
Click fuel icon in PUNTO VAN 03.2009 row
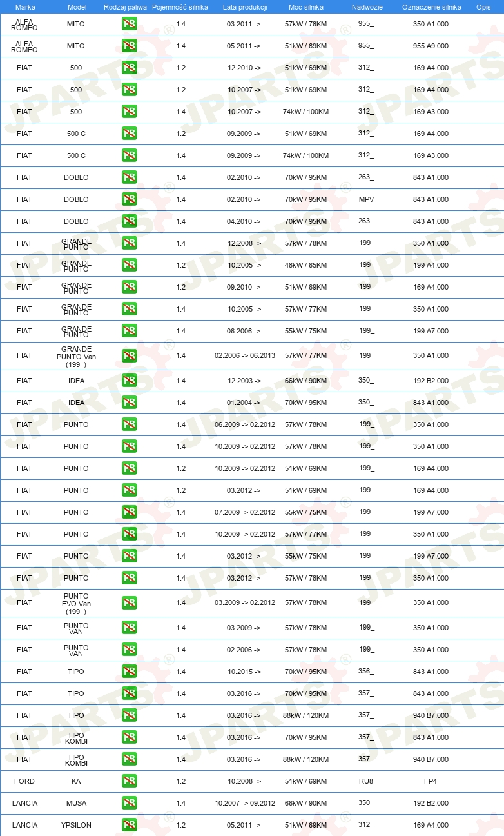(129, 628)
